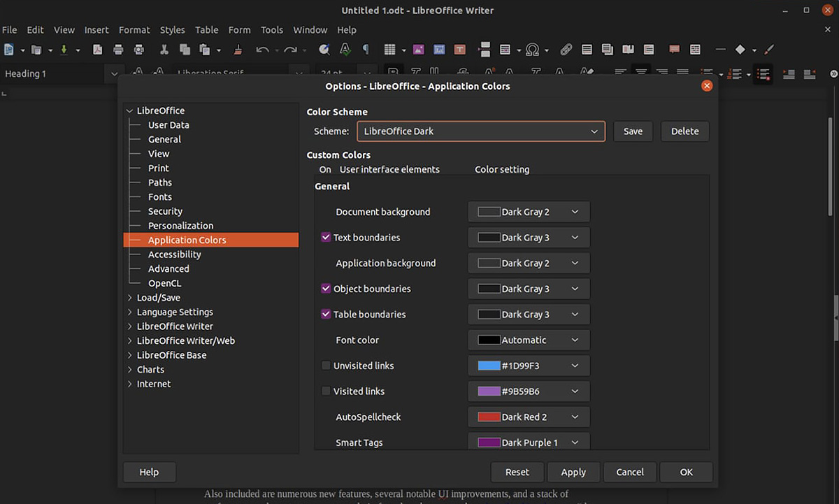Click the Cancel button
Image resolution: width=839 pixels, height=504 pixels.
[630, 472]
